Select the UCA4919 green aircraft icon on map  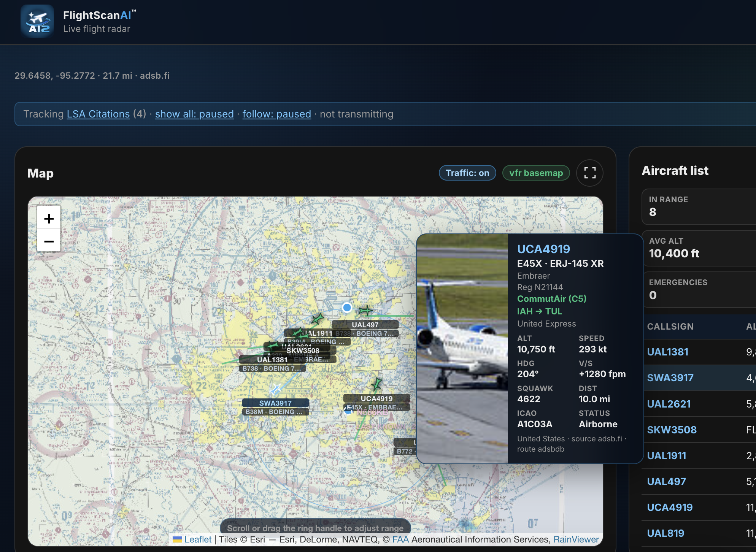pyautogui.click(x=377, y=385)
